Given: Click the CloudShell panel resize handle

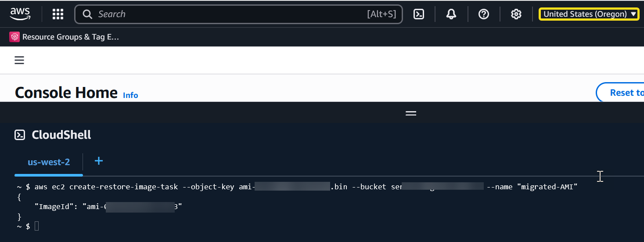Looking at the screenshot, I should click(x=411, y=113).
